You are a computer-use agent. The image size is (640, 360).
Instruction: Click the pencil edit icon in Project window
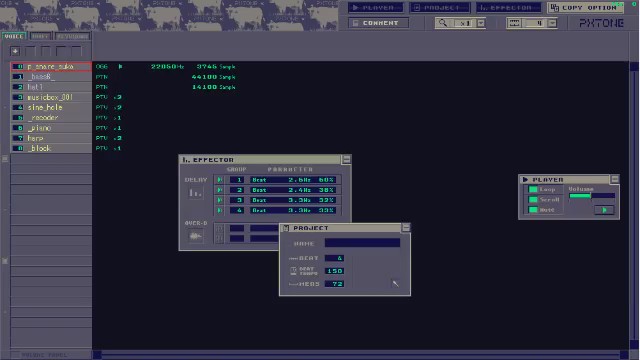pyautogui.click(x=395, y=283)
